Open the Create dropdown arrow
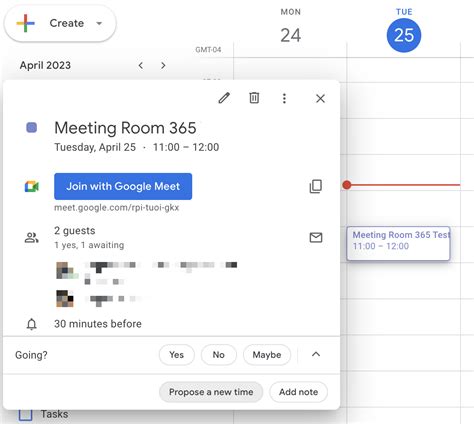 coord(99,23)
